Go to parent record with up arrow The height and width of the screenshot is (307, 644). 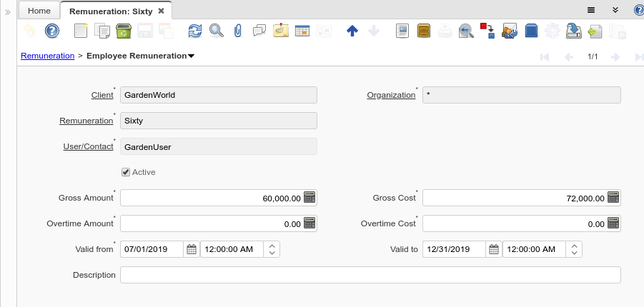tap(352, 31)
